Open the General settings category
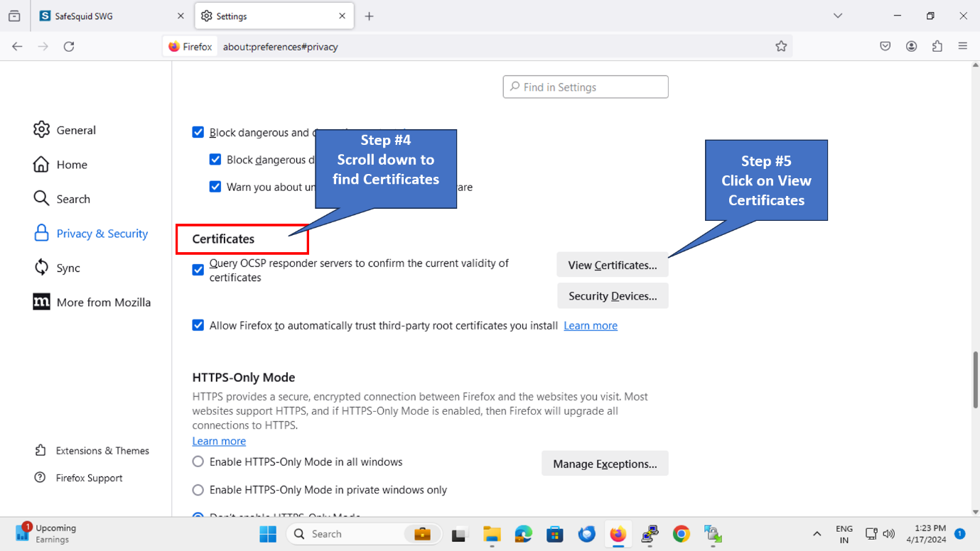The width and height of the screenshot is (980, 551). click(75, 130)
